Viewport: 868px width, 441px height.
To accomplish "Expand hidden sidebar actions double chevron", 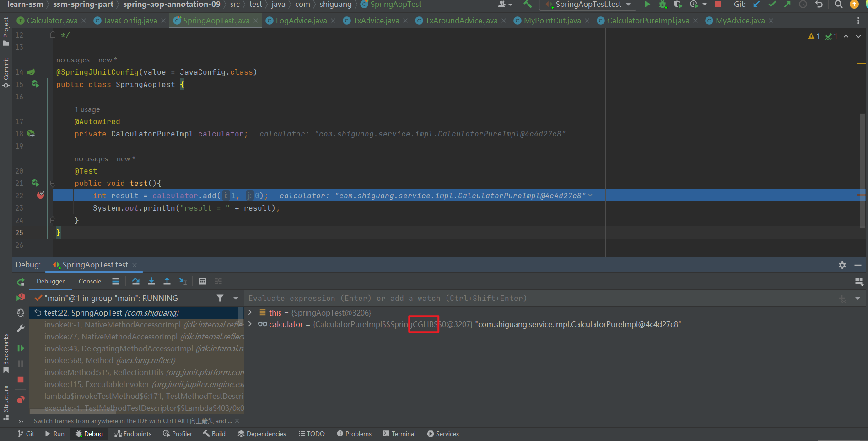I will pos(21,421).
